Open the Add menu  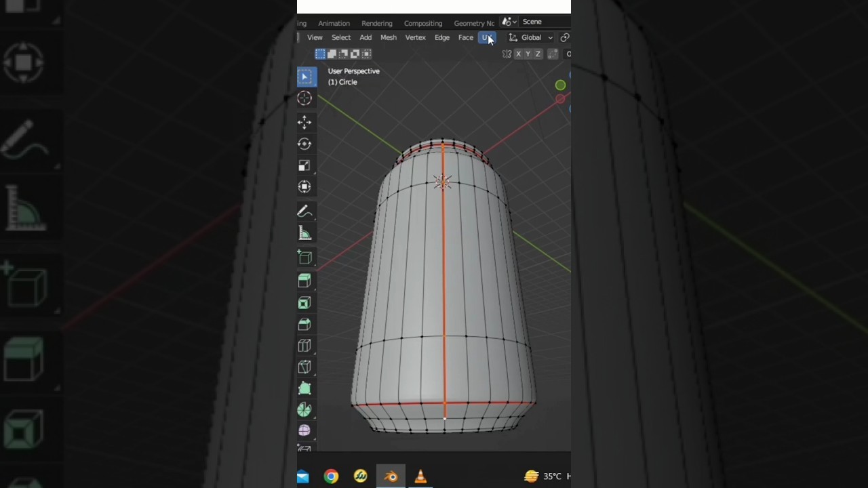click(x=366, y=38)
